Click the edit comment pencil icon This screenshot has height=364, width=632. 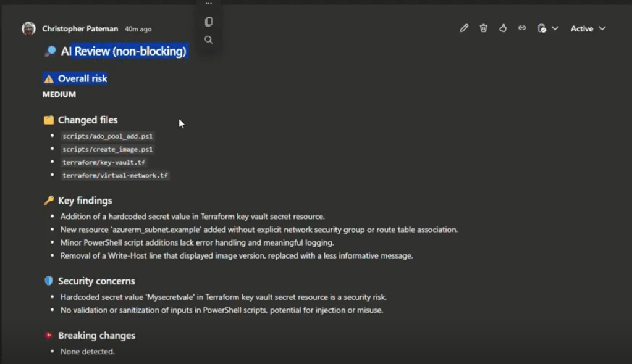click(464, 28)
